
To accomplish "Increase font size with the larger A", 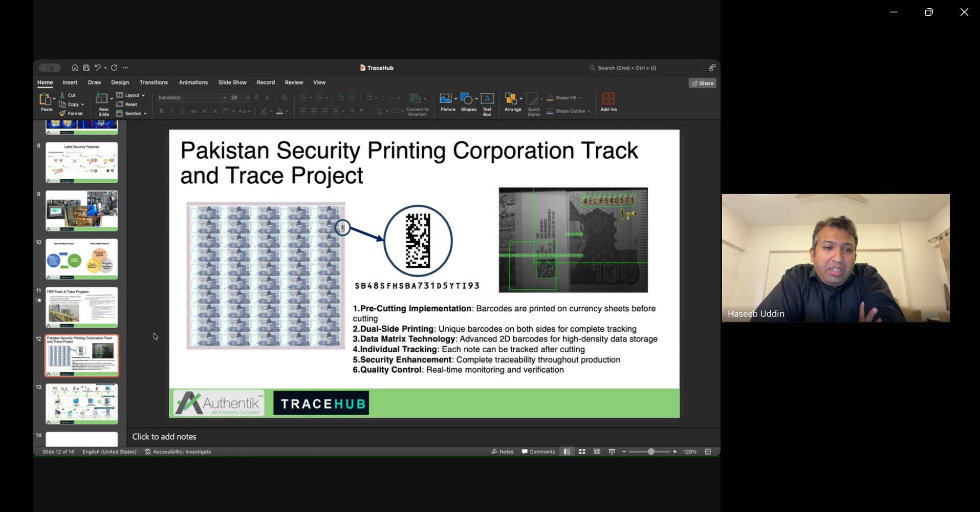I will coord(256,97).
